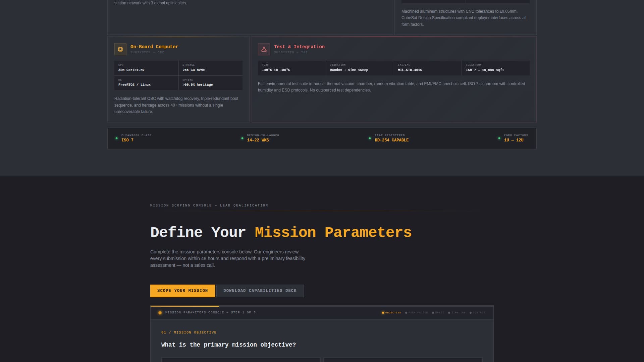The width and height of the screenshot is (644, 362).
Task: Click the highlighted OBJECTIVE step dot
Action: click(x=383, y=312)
